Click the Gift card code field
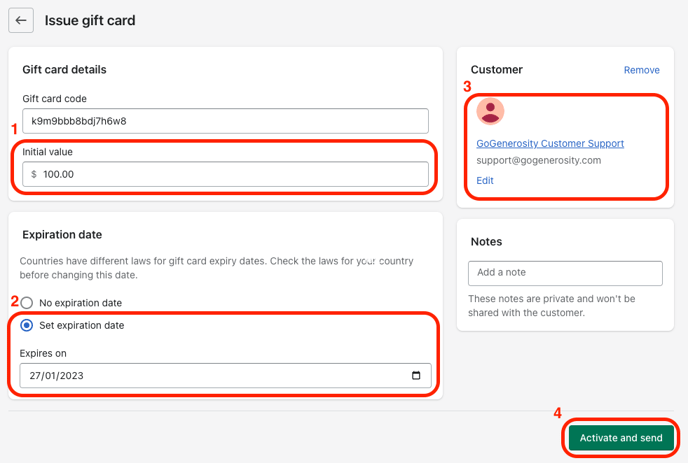Screen dimensions: 688x463 coord(226,121)
